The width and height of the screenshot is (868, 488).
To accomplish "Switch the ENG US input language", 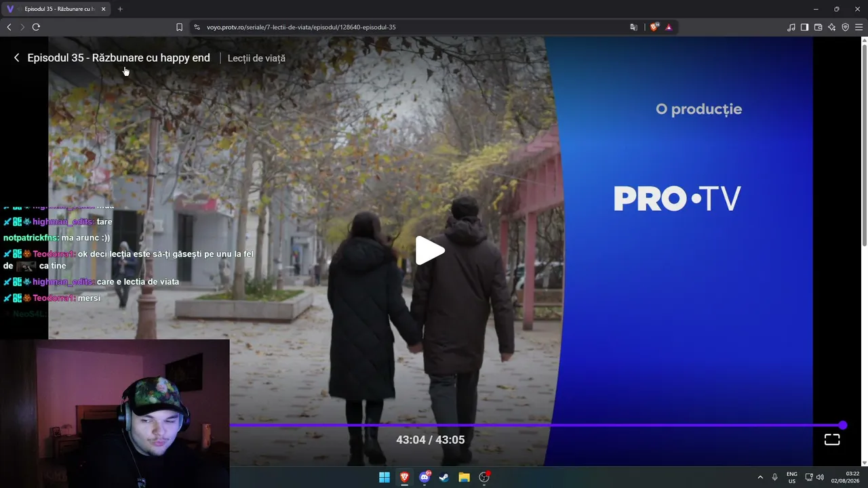I will pyautogui.click(x=792, y=477).
